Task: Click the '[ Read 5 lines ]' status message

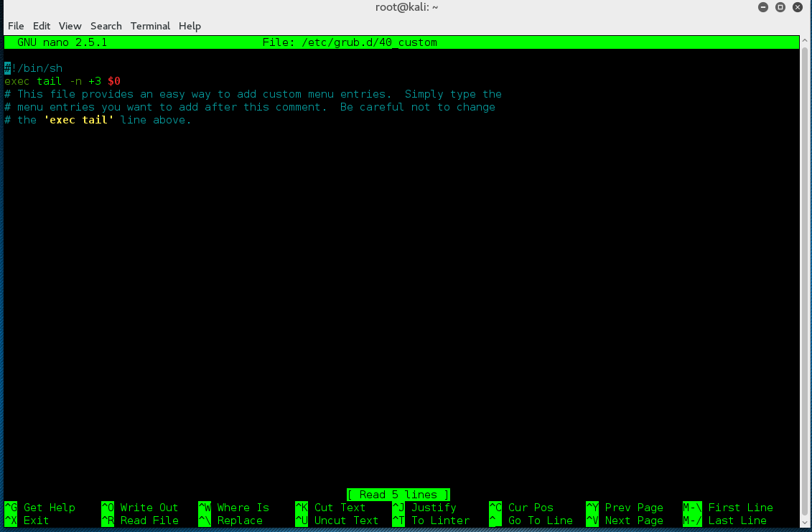Action: tap(398, 495)
